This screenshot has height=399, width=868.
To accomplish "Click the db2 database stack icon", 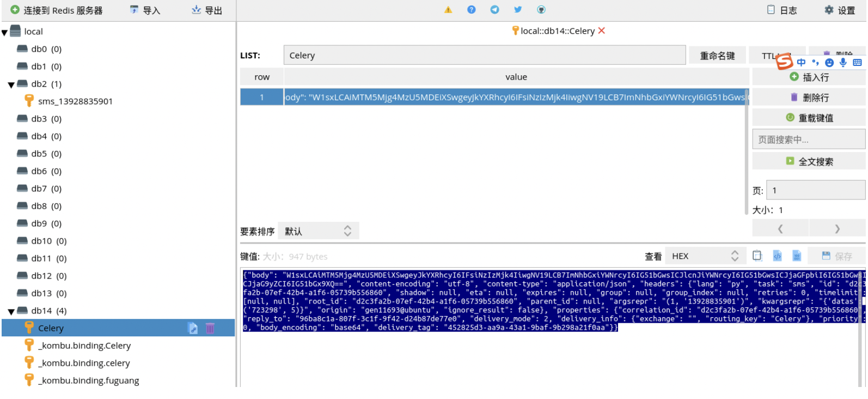I will tap(22, 83).
